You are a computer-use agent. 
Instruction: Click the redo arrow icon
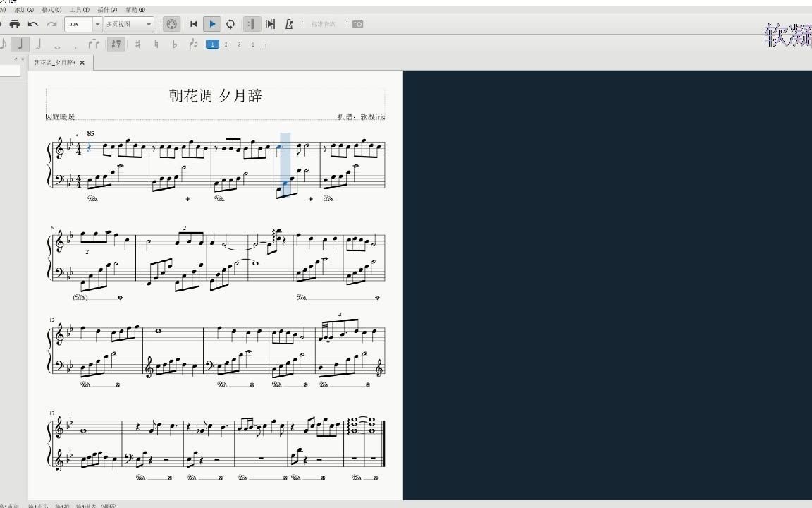[51, 24]
